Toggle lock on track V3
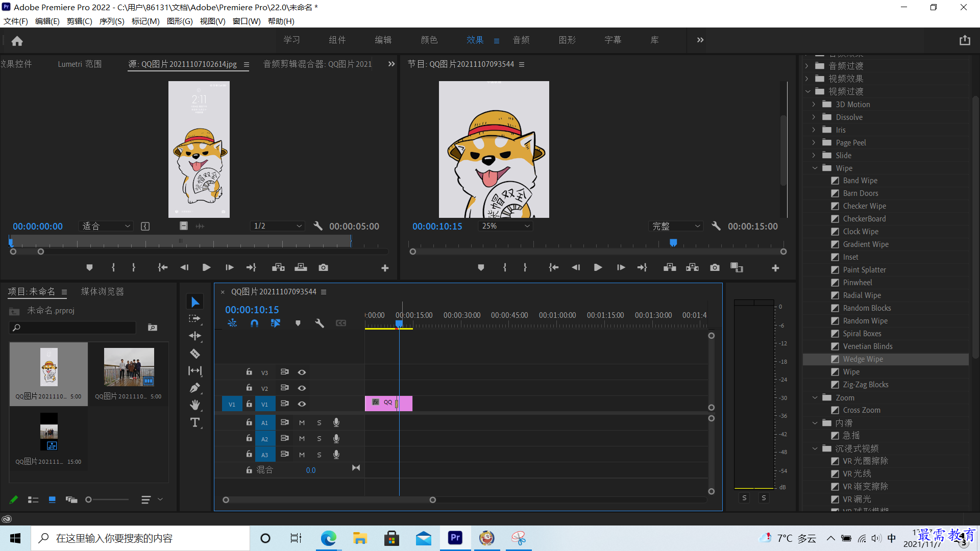Screen dimensions: 980x551 [249, 372]
